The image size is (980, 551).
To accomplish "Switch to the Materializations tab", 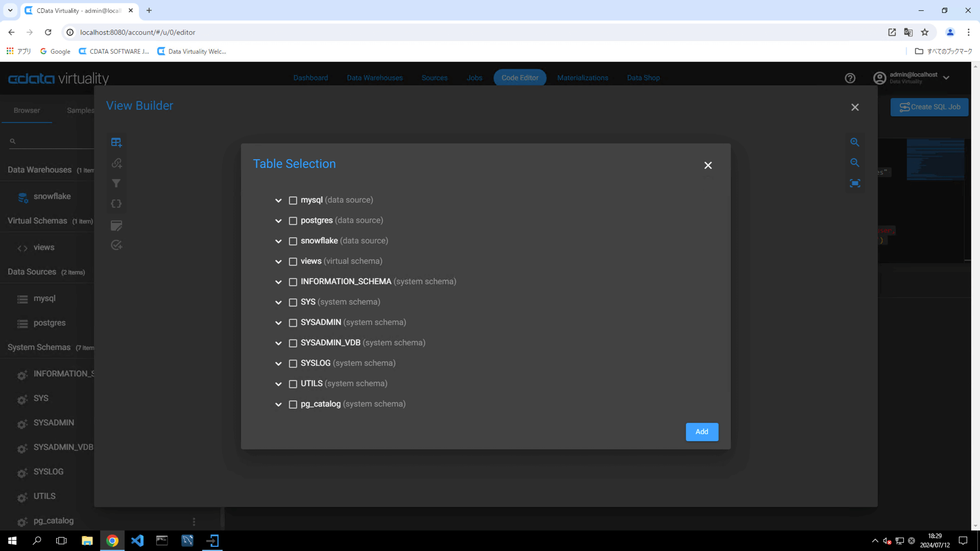I will [x=582, y=78].
